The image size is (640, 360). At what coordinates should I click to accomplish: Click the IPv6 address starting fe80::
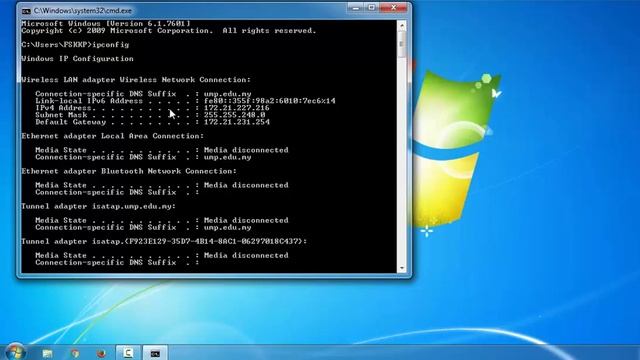[x=269, y=100]
